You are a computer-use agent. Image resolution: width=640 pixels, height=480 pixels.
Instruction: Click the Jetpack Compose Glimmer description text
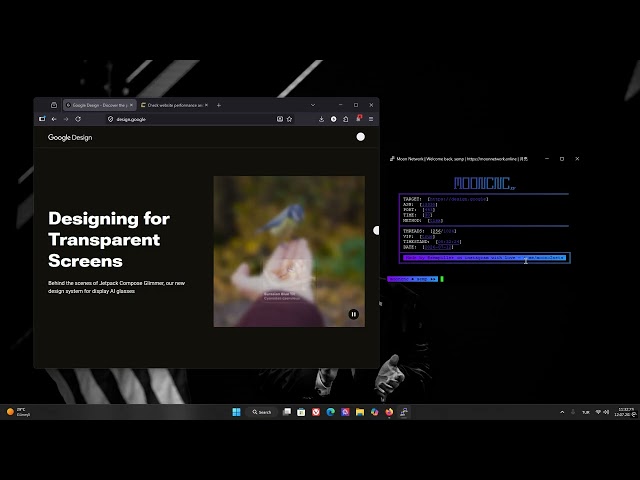tap(116, 287)
